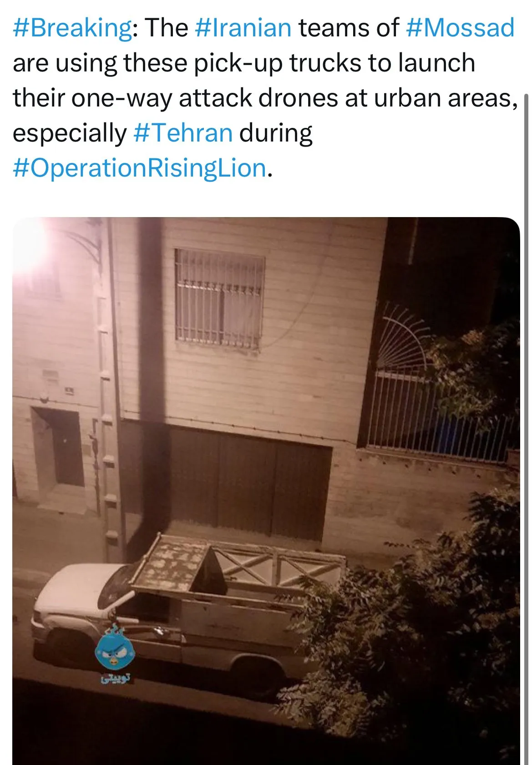The image size is (532, 765).
Task: Click the tree foliage beside the truck
Action: 410,637
